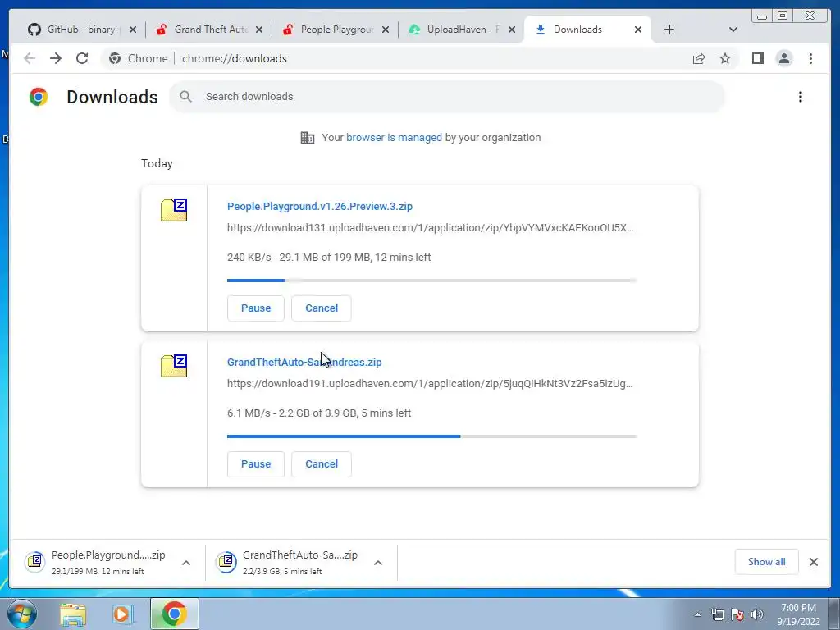Image resolution: width=840 pixels, height=630 pixels.
Task: Click '240 KB/s - 29.1 MB of 199 MB' status
Action: [x=329, y=257]
